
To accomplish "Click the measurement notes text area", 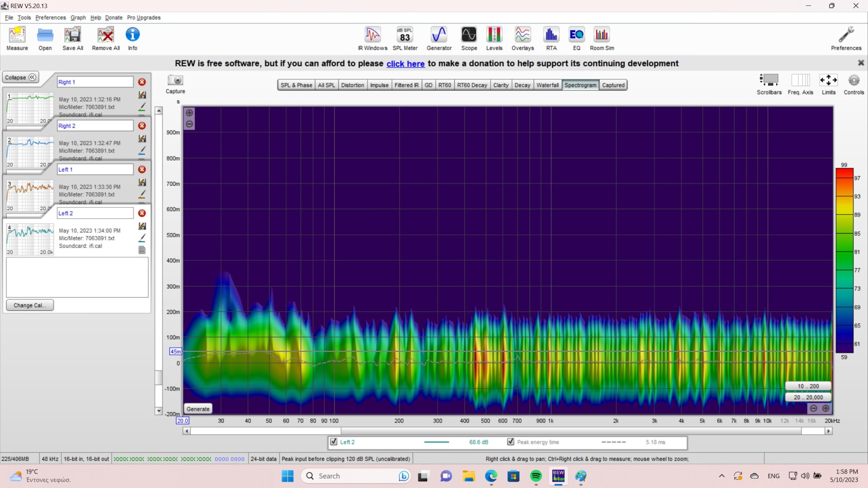I will pyautogui.click(x=77, y=277).
